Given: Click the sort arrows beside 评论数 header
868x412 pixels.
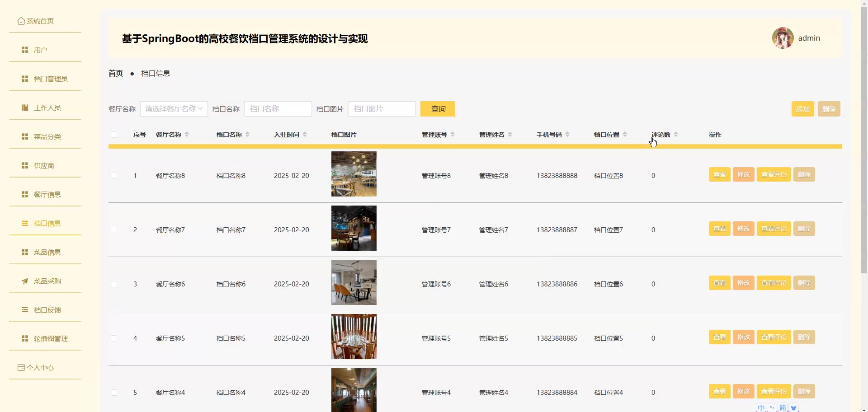Looking at the screenshot, I should [x=676, y=135].
